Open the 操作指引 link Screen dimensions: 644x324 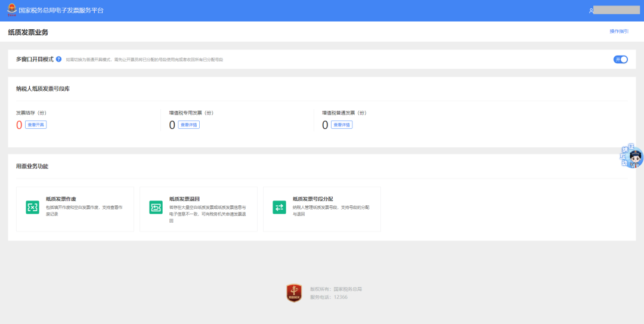[618, 31]
